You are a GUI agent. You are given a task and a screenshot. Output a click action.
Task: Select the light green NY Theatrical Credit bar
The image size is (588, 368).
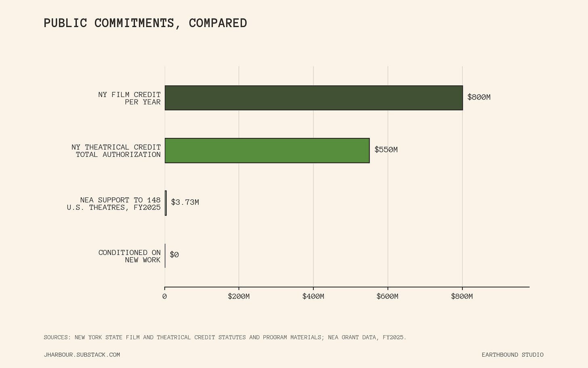267,150
